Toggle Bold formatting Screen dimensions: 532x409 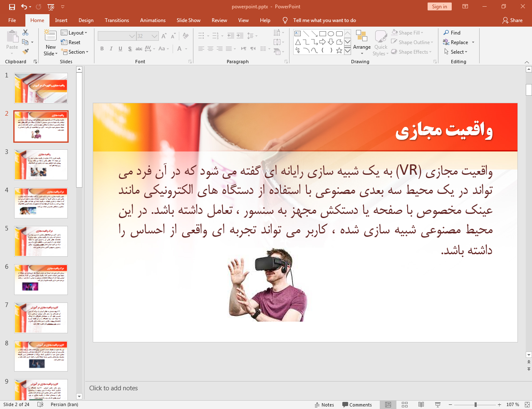pyautogui.click(x=102, y=49)
